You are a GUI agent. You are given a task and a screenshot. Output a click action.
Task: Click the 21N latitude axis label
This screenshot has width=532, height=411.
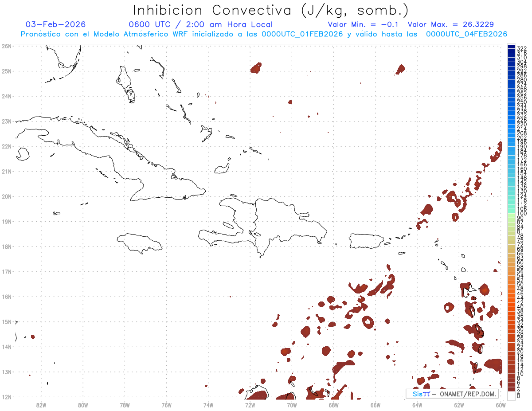click(7, 171)
